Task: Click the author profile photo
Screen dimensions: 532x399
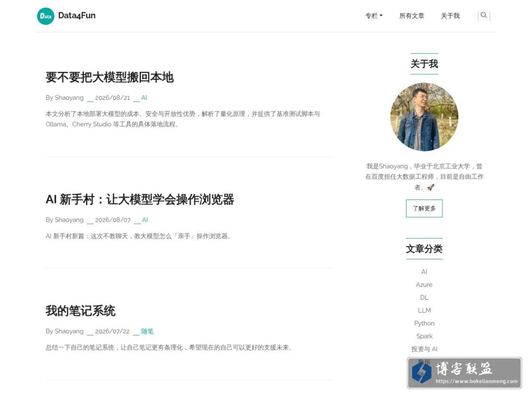Action: click(x=424, y=117)
